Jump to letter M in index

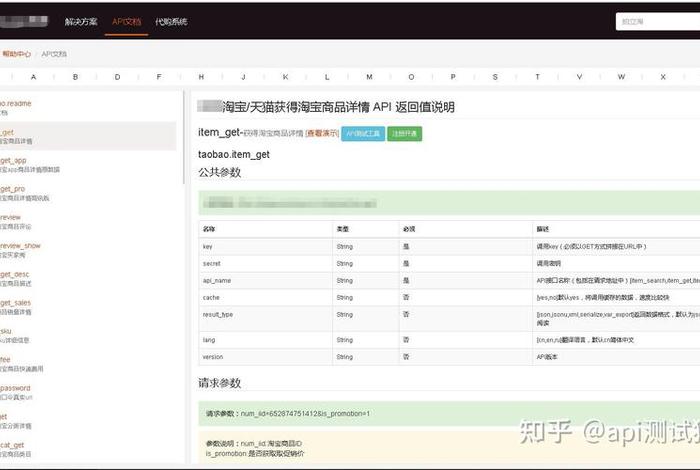(x=369, y=77)
